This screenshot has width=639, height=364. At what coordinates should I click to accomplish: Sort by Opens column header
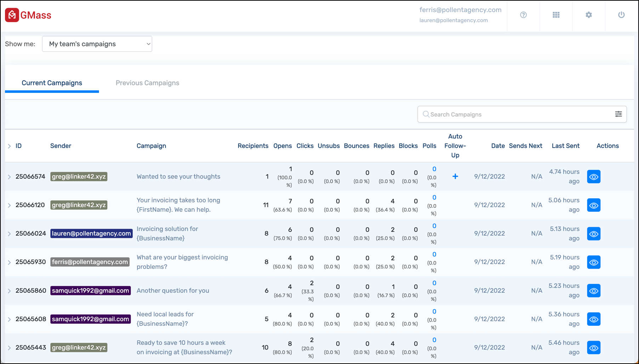(282, 146)
